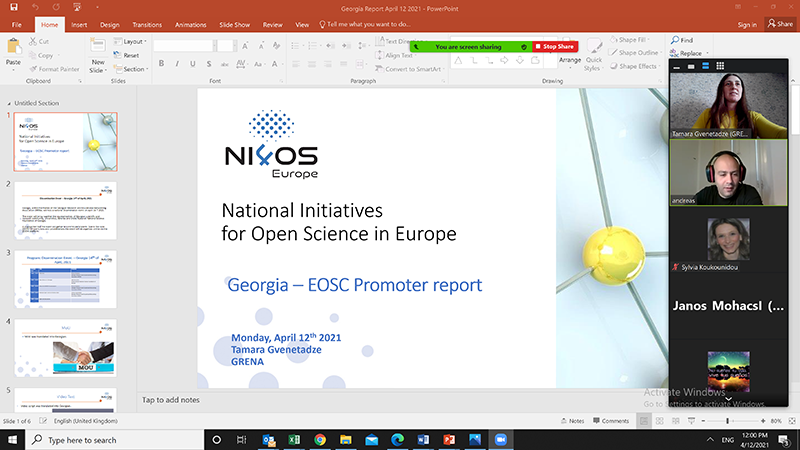Save the presentation from the quick access toolbar
This screenshot has width=800, height=450.
tap(14, 7)
